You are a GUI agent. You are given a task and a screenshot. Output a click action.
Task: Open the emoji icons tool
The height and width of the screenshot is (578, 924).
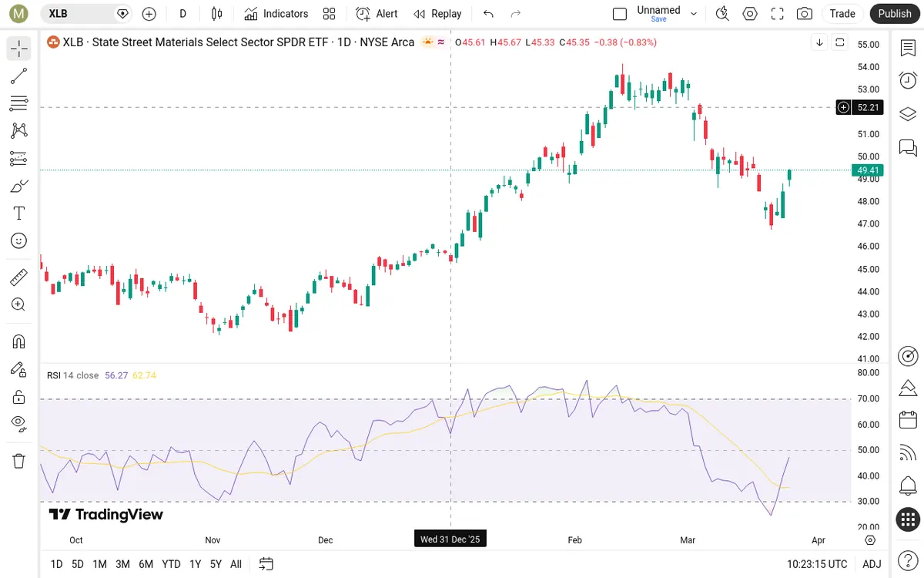19,241
